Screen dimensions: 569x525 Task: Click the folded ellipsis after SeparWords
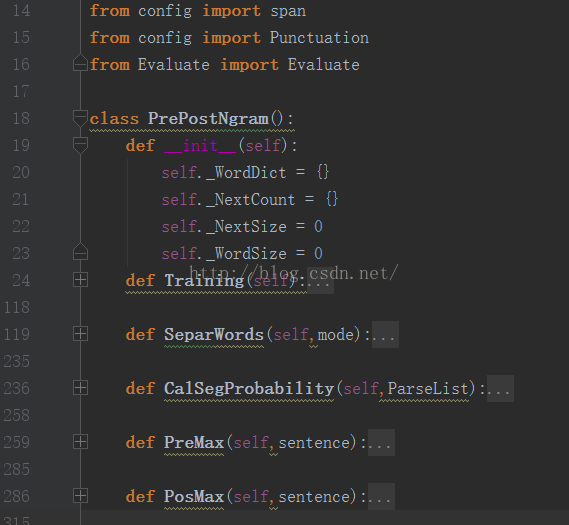[x=385, y=335]
